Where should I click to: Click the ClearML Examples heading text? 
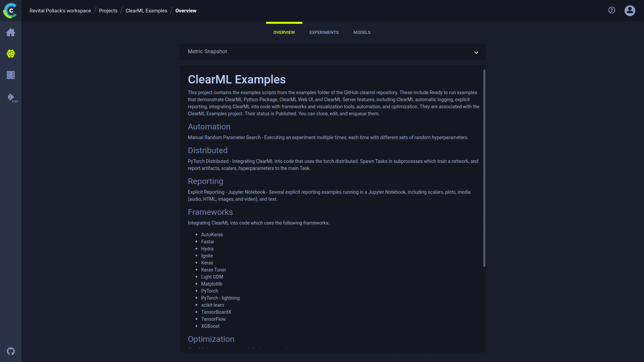point(236,79)
